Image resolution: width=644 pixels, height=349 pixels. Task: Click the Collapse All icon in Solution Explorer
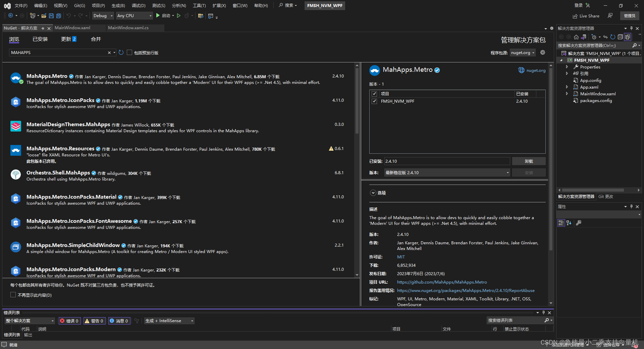(620, 37)
